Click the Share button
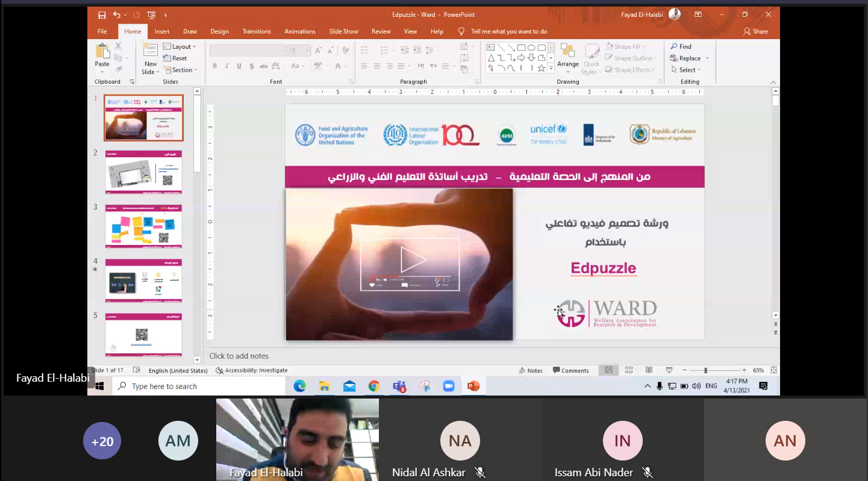The height and width of the screenshot is (481, 868). [x=756, y=31]
